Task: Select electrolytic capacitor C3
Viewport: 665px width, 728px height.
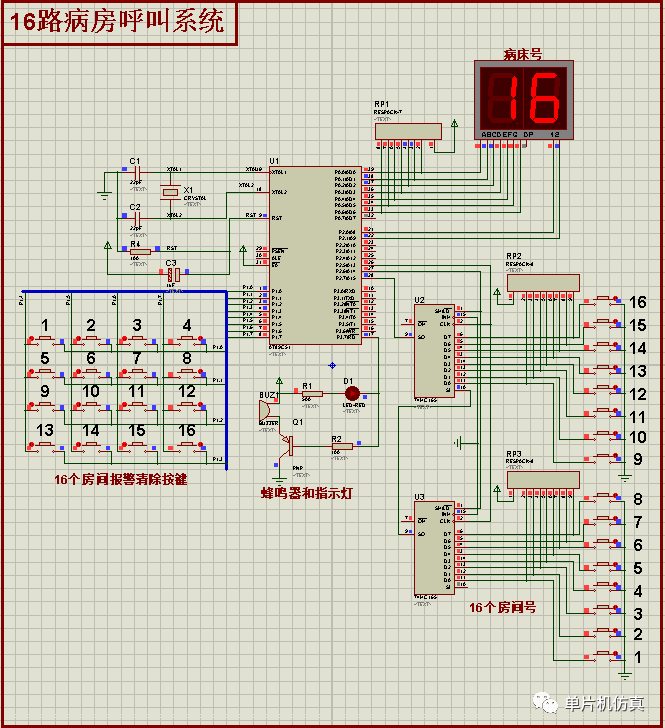Action: point(174,274)
